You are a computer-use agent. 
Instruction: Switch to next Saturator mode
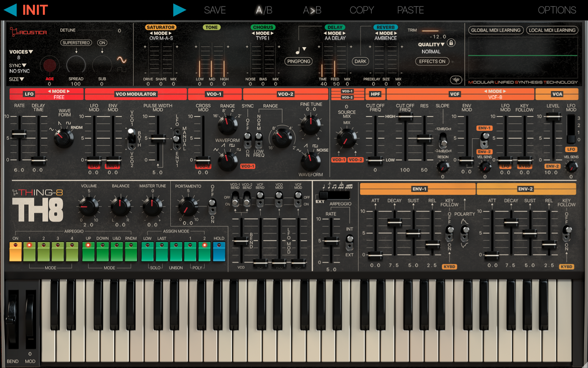(x=170, y=33)
